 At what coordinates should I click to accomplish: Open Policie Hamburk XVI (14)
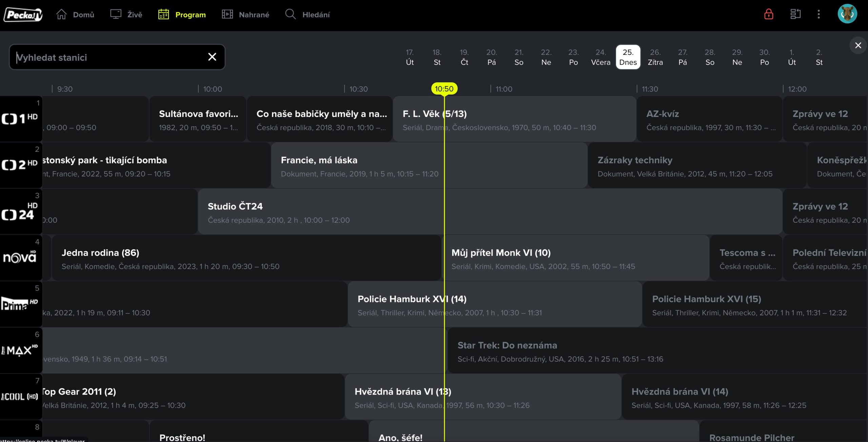coord(495,304)
